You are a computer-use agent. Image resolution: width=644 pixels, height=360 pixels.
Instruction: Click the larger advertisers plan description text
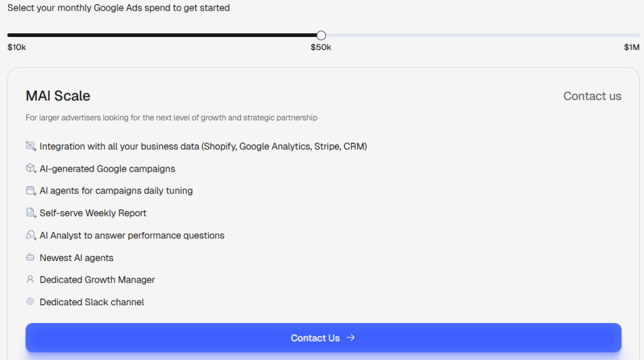pos(171,118)
